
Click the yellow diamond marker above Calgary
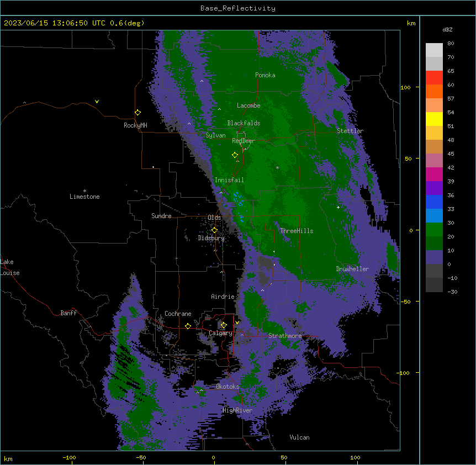click(224, 325)
